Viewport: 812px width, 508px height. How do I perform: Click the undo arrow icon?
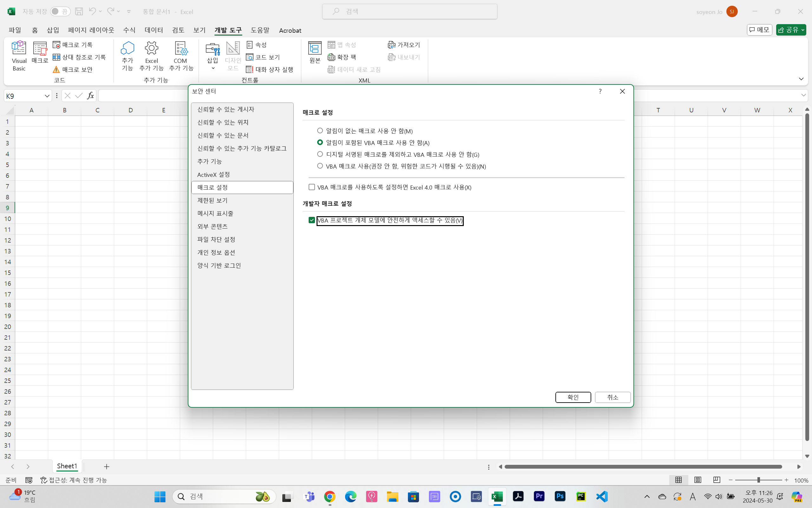tap(92, 11)
